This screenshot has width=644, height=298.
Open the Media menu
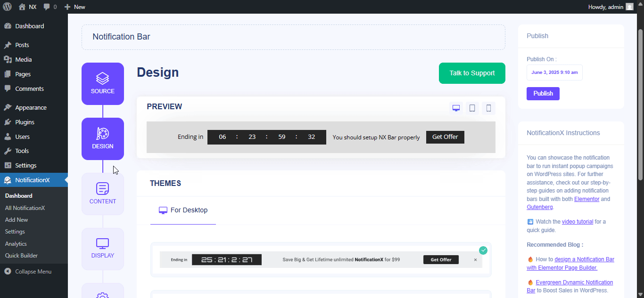click(34, 59)
